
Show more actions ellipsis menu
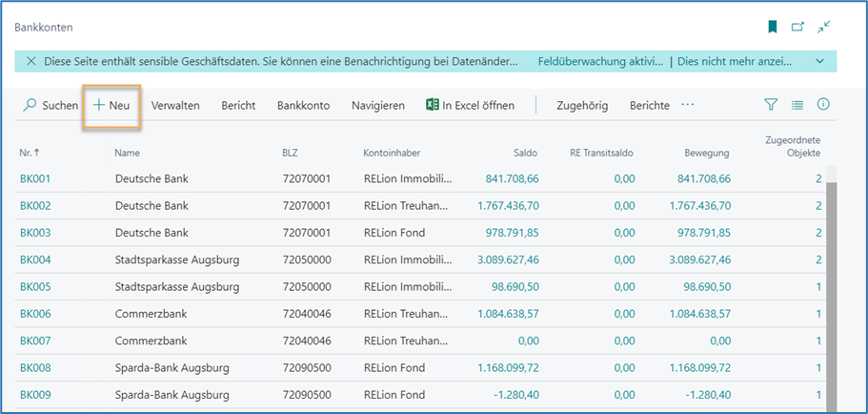[x=688, y=105]
